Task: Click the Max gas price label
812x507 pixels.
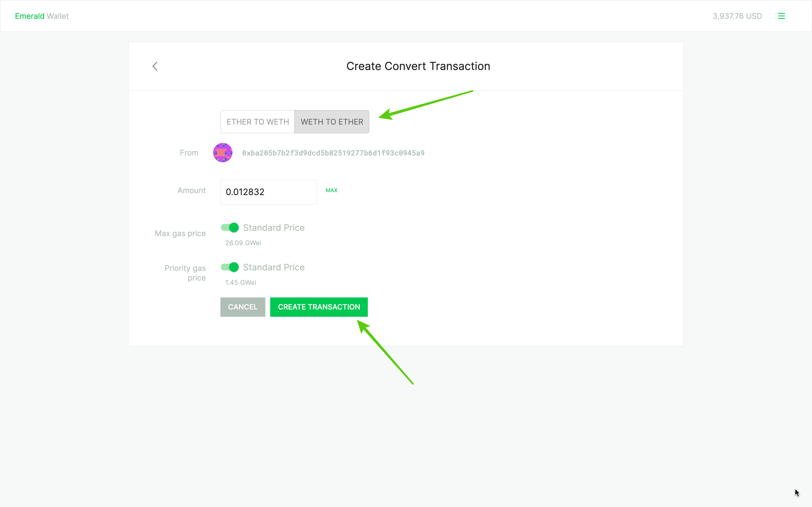Action: [180, 233]
